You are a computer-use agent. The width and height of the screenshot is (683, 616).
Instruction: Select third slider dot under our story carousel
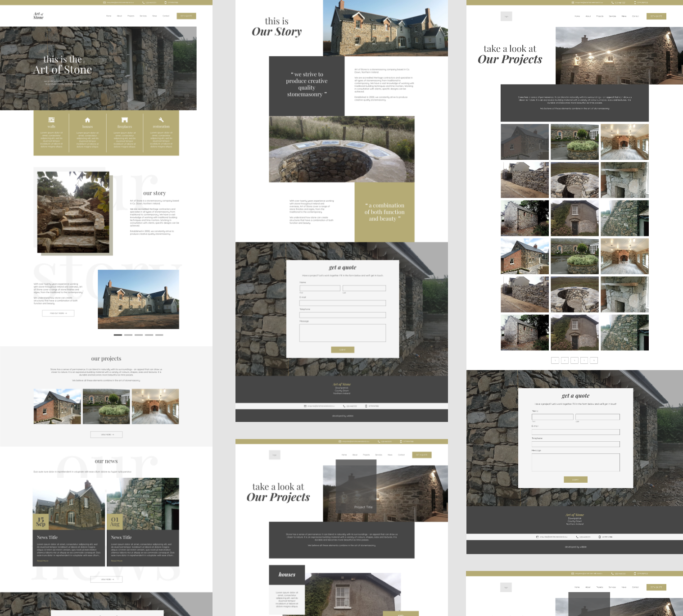click(139, 335)
